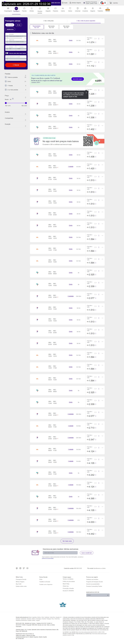Open Decolar's Instagram page icon
The width and height of the screenshot is (124, 644).
tap(20, 568)
